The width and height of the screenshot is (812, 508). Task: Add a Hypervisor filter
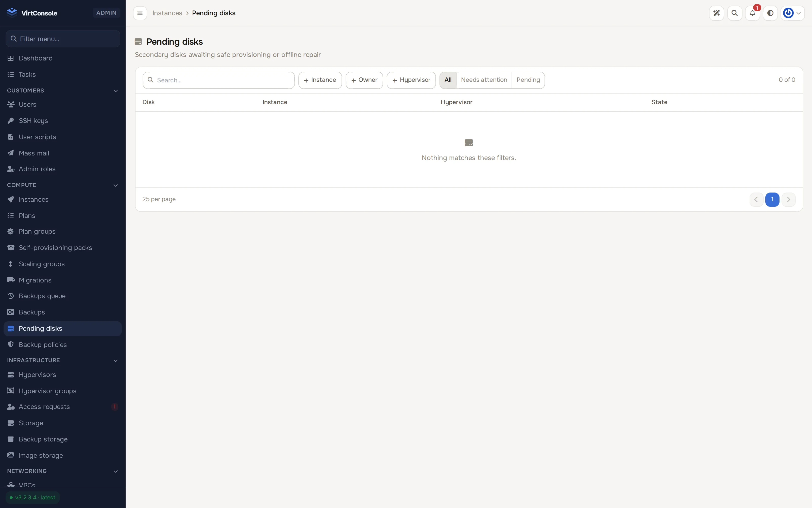coord(411,80)
